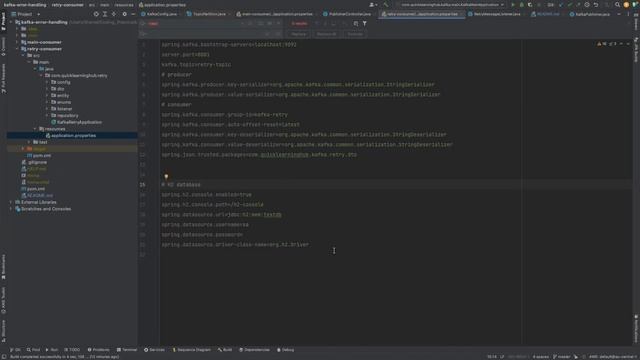Click line with spring.h2.console.enabled=true
Screen dimensions: 640x360
click(207, 195)
